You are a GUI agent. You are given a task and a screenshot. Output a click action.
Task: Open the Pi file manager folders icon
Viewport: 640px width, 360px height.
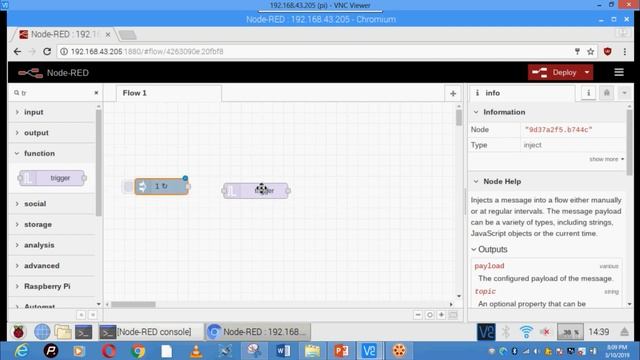[63, 332]
